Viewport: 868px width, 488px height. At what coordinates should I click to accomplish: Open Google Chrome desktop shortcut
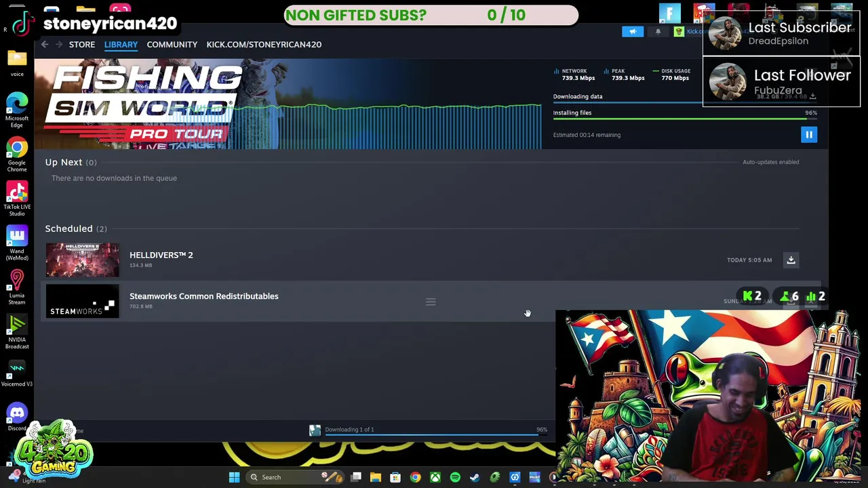[17, 155]
